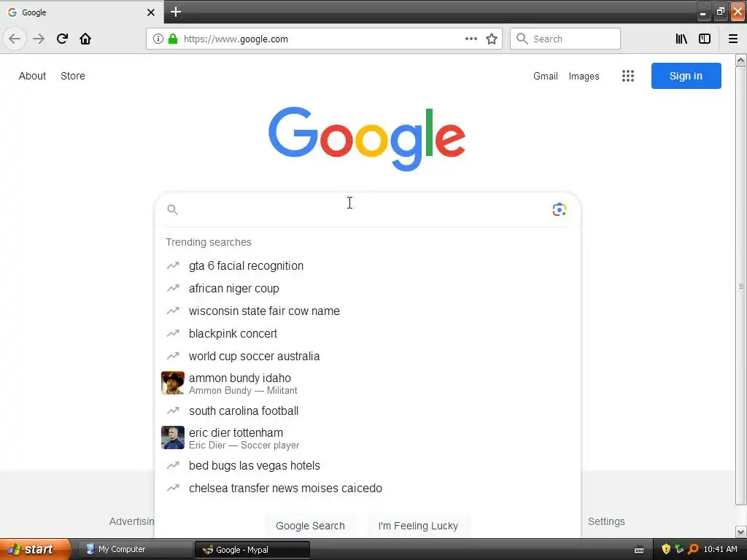The image size is (747, 560).
Task: Open the Store link
Action: [x=73, y=76]
